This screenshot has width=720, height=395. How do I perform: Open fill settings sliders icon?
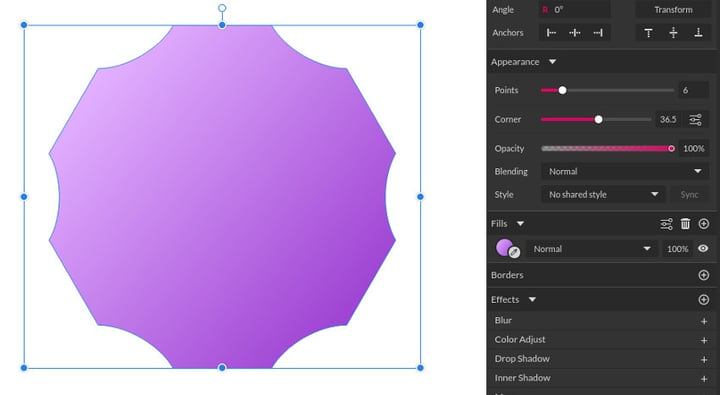click(x=666, y=224)
